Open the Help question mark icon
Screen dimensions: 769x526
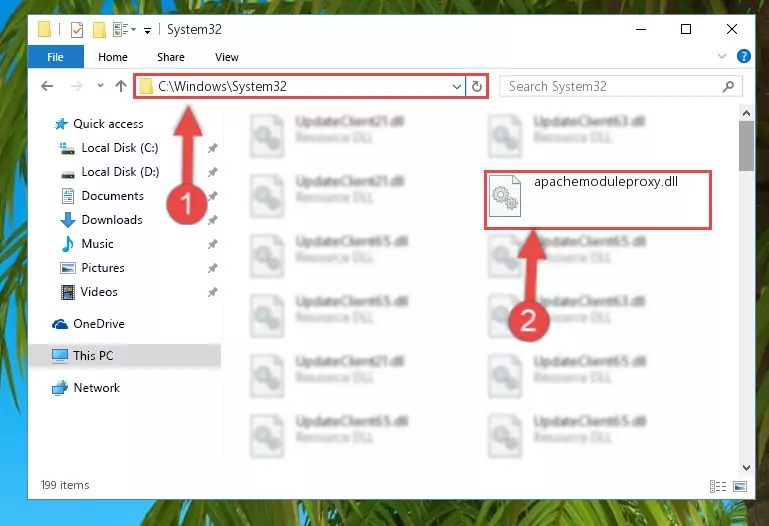pyautogui.click(x=743, y=56)
